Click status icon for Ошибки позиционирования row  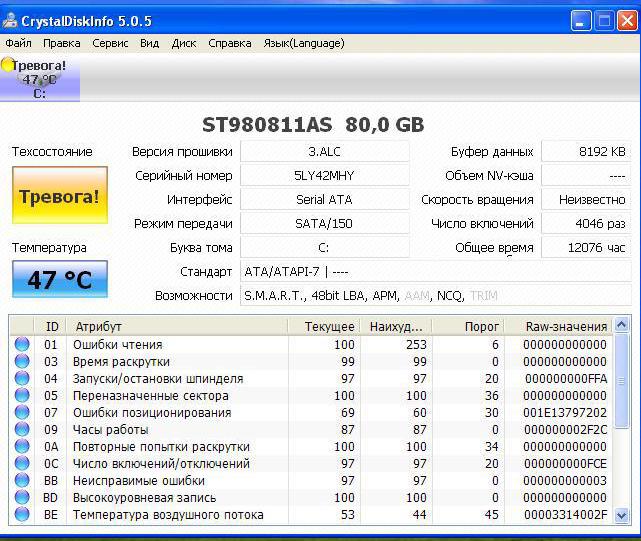[x=22, y=412]
